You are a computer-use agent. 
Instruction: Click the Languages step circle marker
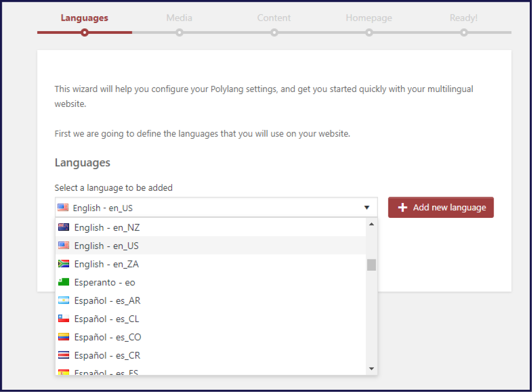85,32
